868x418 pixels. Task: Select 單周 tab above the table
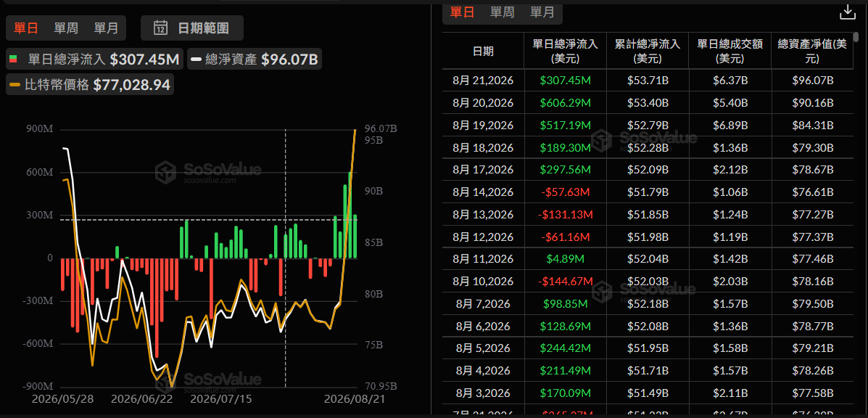(502, 12)
